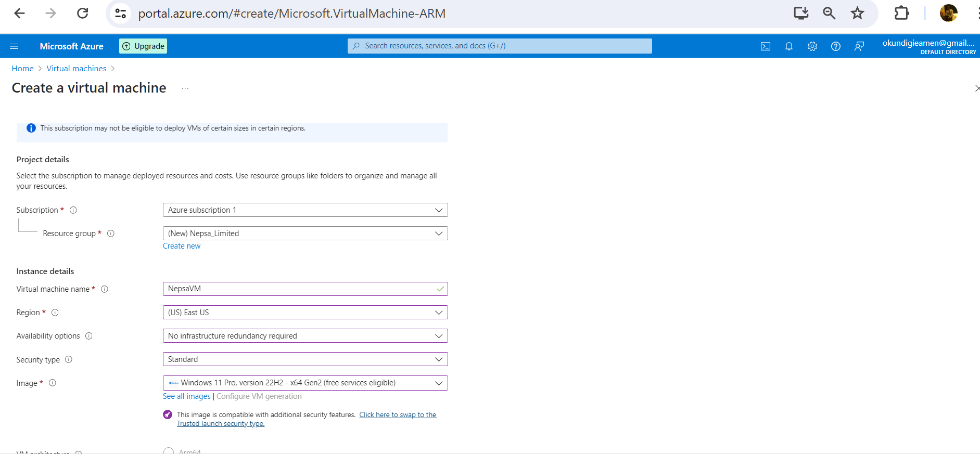The height and width of the screenshot is (454, 980).
Task: Expand the Image dropdown
Action: coord(305,383)
